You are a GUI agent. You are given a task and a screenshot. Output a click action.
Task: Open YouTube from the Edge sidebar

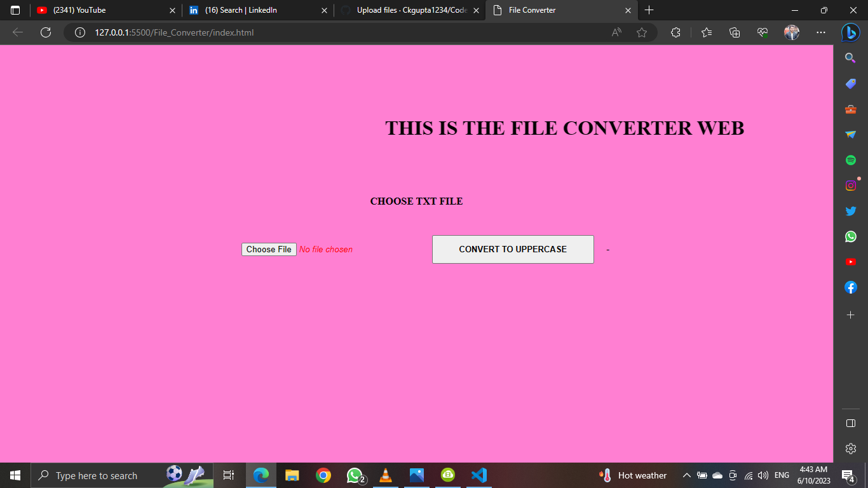pyautogui.click(x=851, y=261)
